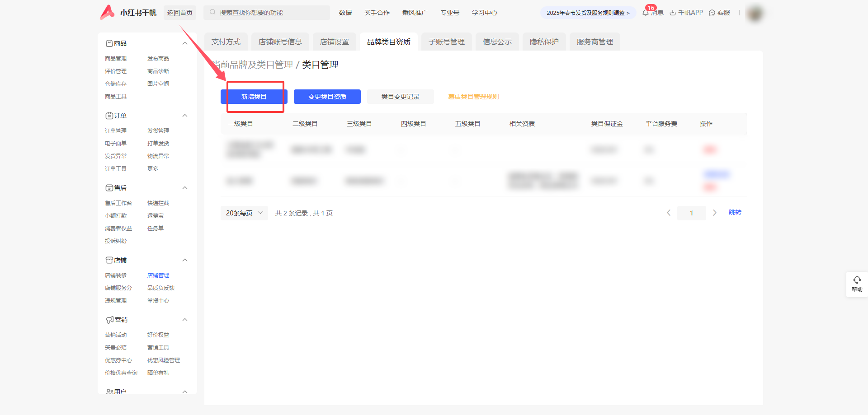
Task: Click the search magnifier icon
Action: coord(212,12)
